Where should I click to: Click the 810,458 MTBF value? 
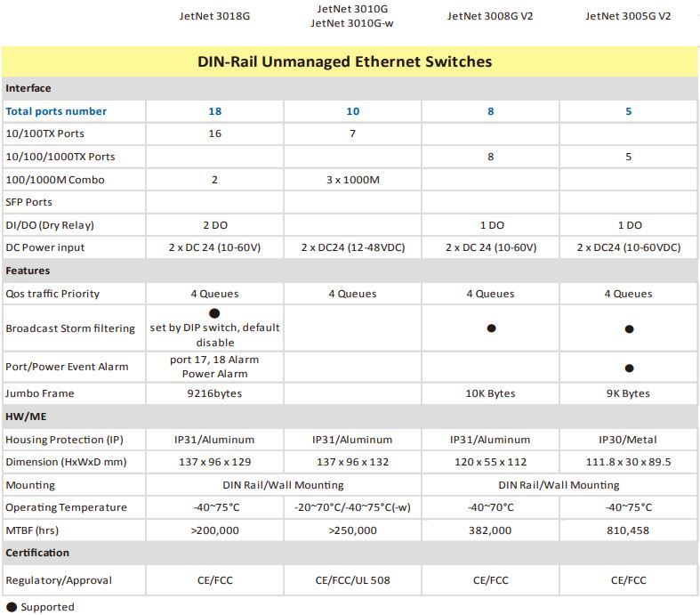628,530
